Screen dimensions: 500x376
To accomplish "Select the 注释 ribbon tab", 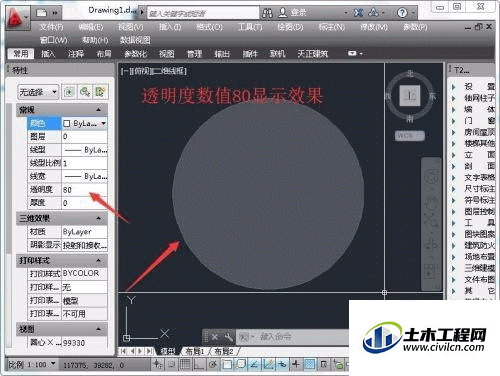I will 76,53.
